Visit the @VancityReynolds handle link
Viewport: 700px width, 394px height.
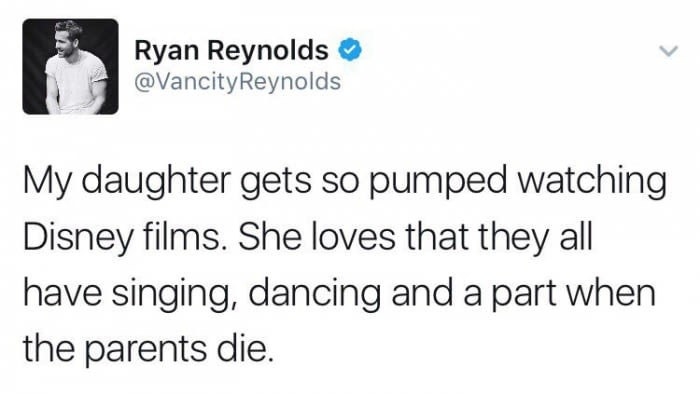click(x=238, y=81)
